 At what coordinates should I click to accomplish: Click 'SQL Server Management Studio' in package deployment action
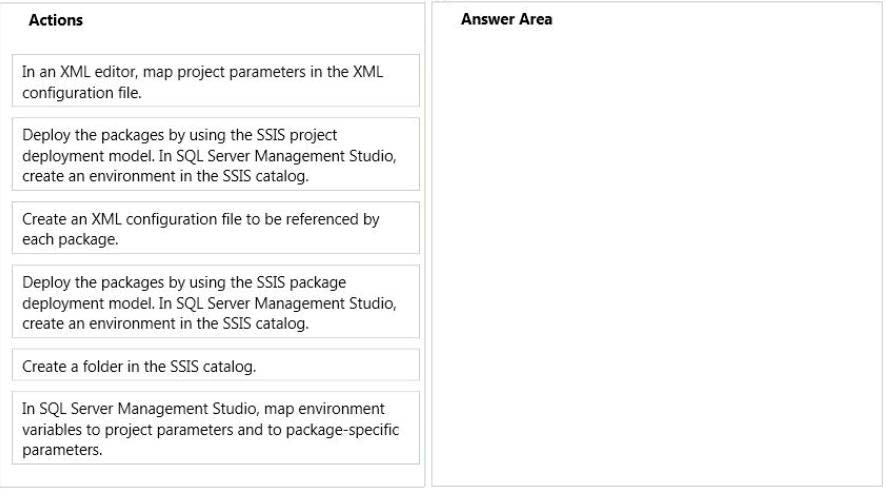click(285, 304)
